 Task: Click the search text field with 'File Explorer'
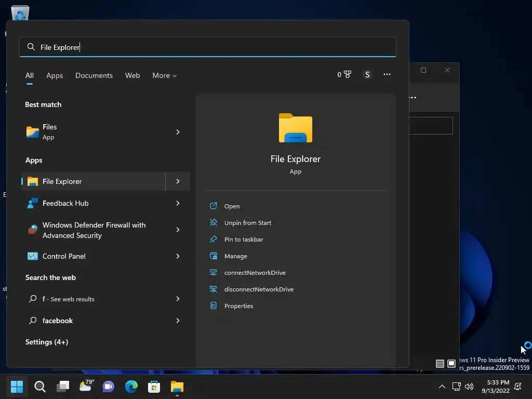tap(208, 47)
